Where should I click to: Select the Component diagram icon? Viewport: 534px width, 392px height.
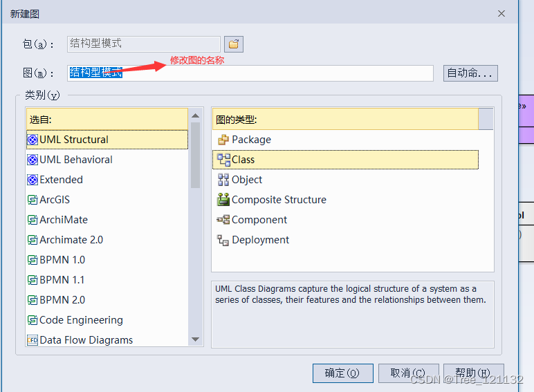point(223,220)
